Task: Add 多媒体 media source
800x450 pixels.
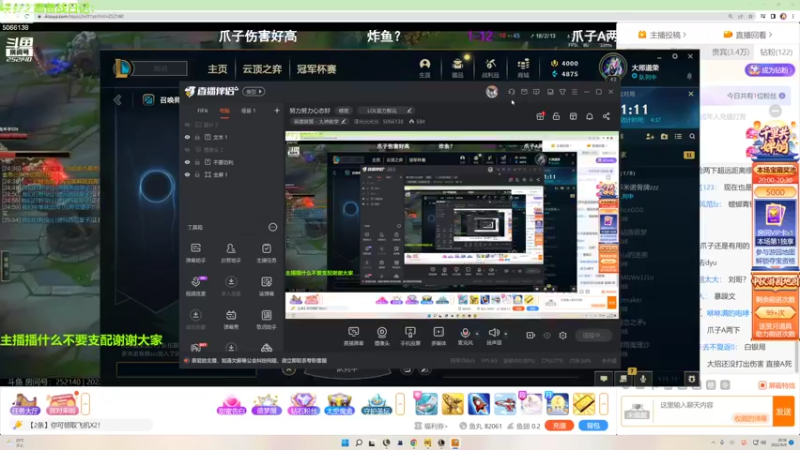Action: (x=438, y=336)
